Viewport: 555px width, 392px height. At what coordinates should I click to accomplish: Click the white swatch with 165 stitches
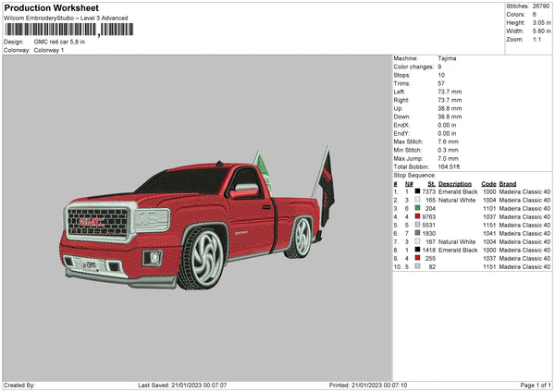[419, 199]
